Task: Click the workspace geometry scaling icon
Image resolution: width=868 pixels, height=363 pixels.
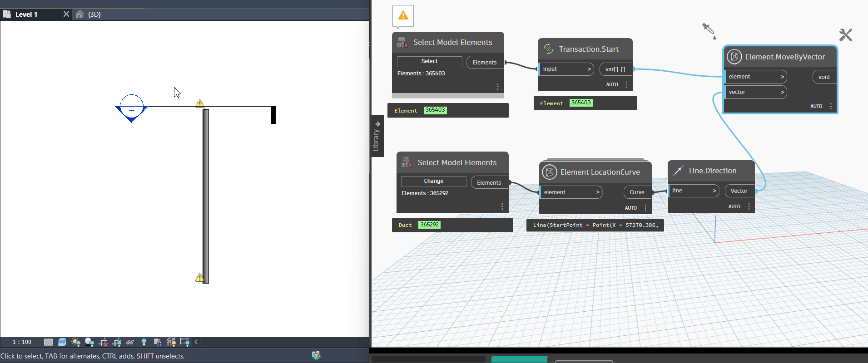Action: [x=709, y=31]
